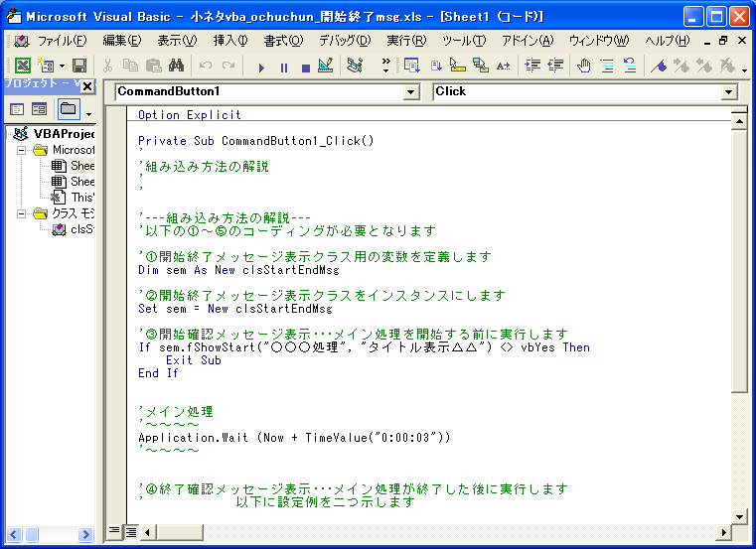This screenshot has height=549, width=756.
Task: Open the ファイル(F) menu
Action: [62, 41]
